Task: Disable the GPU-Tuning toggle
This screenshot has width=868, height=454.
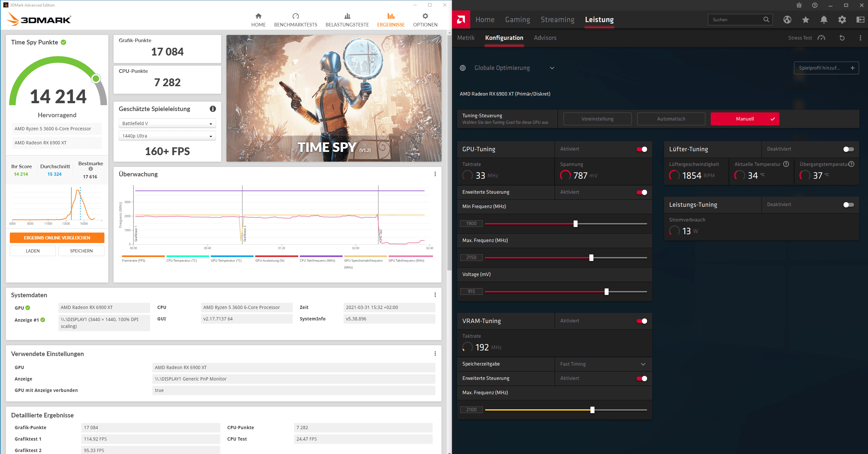Action: (x=642, y=149)
